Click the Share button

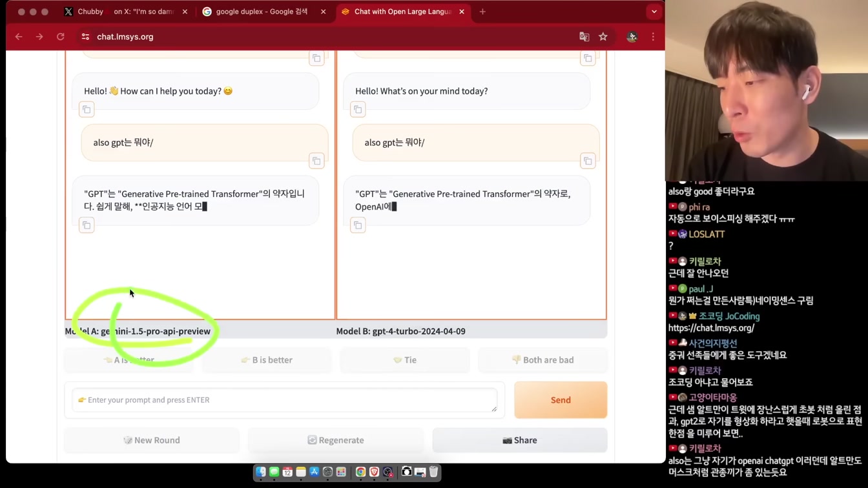(520, 440)
